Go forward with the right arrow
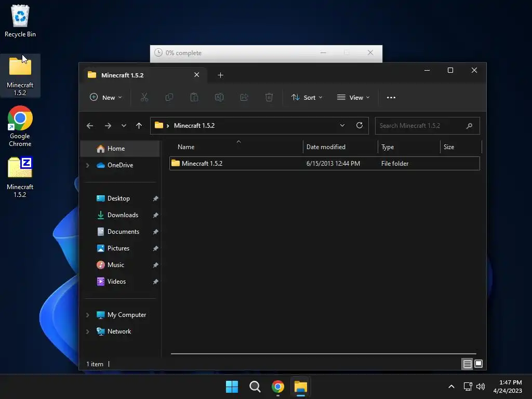The image size is (532, 399). tap(108, 126)
